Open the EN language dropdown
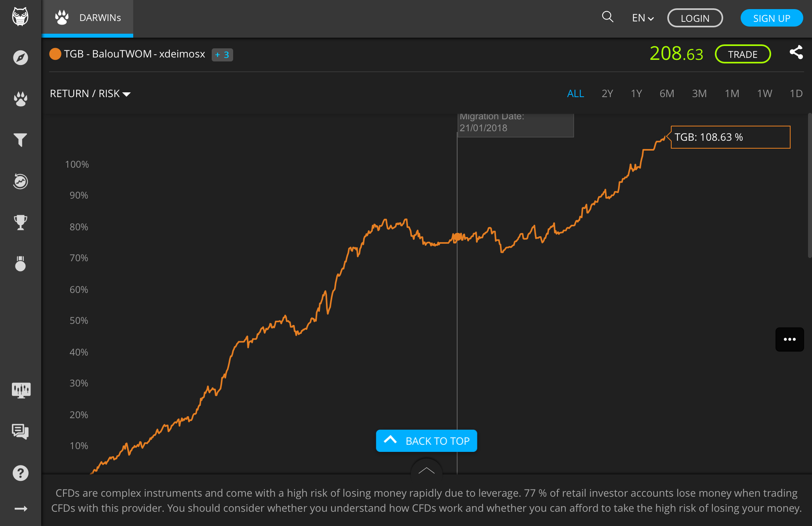812x526 pixels. (x=643, y=18)
